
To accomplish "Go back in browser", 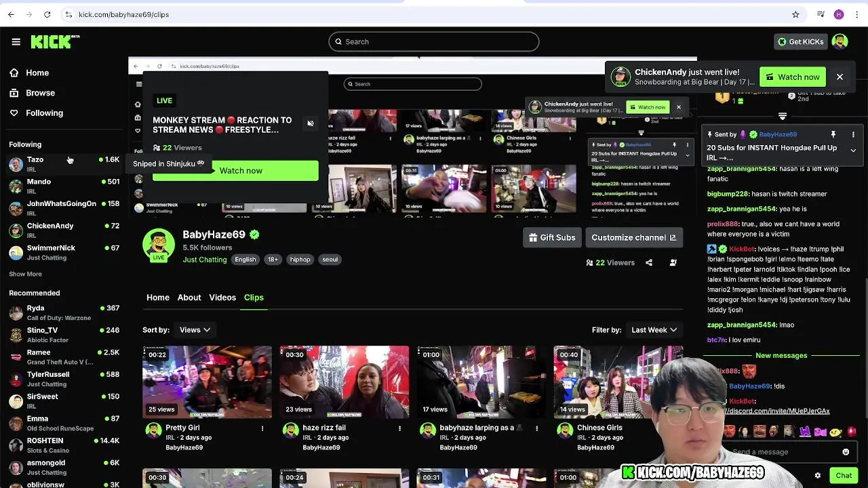I will click(x=11, y=14).
